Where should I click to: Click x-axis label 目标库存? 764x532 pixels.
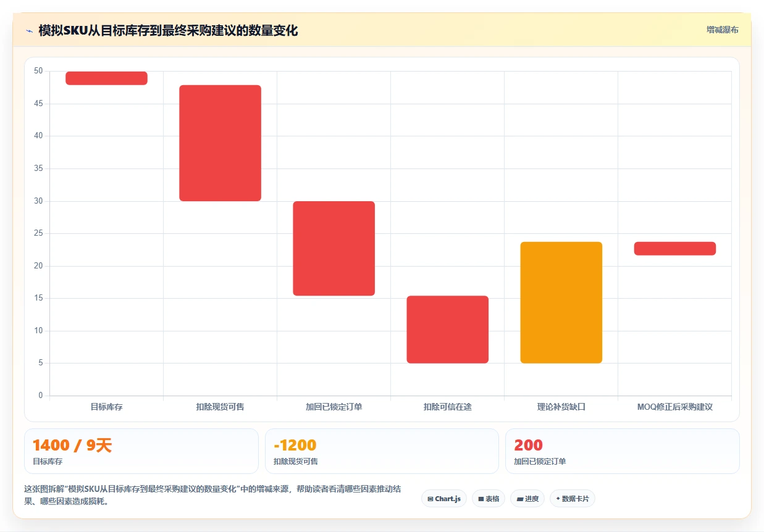coord(106,407)
